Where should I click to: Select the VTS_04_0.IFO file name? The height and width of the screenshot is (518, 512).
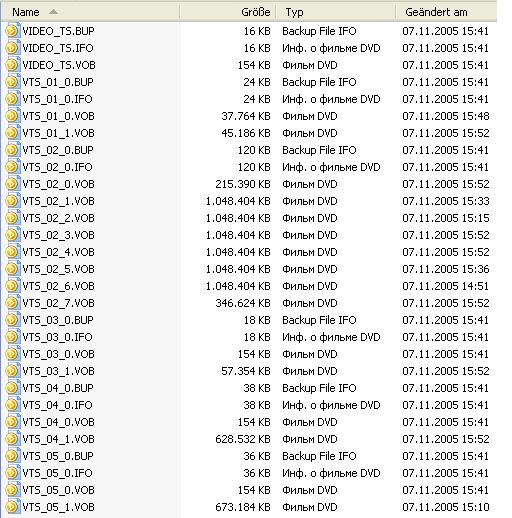[57, 405]
